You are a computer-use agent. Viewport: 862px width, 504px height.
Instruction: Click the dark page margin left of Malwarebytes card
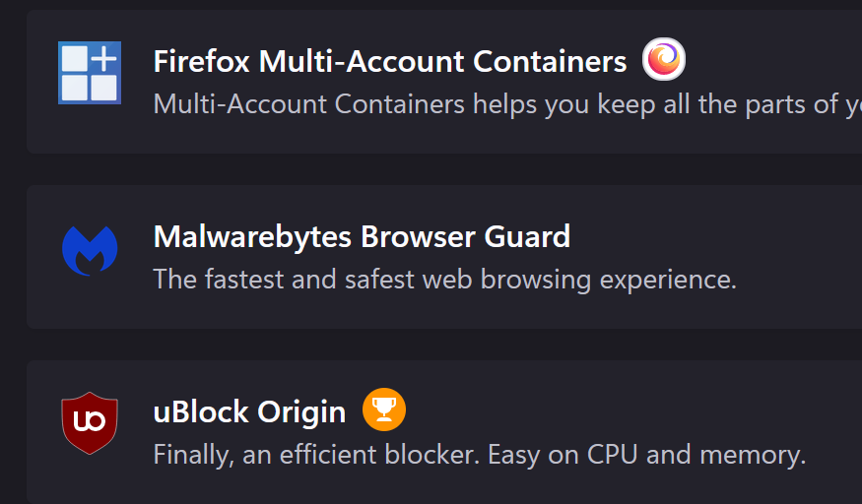tap(13, 256)
